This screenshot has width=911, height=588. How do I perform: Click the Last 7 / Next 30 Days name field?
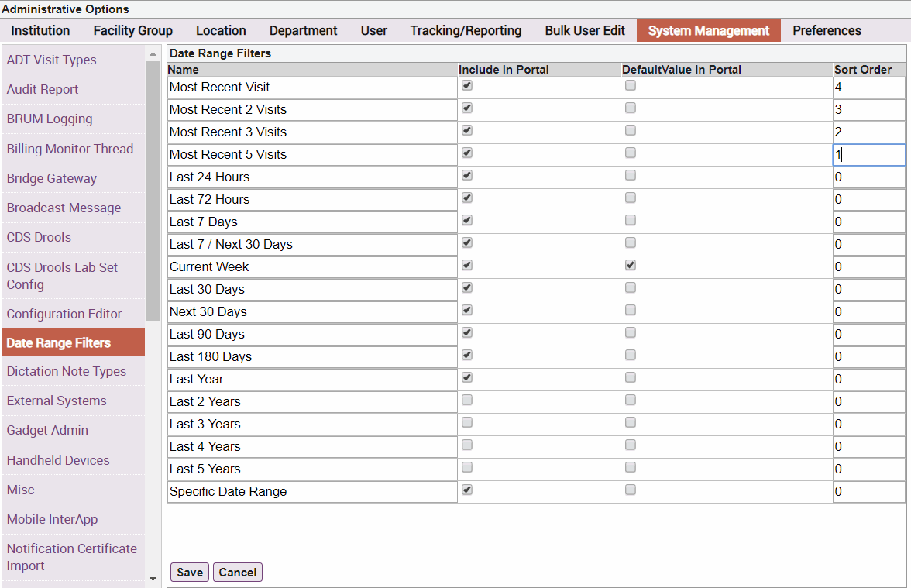click(x=313, y=245)
